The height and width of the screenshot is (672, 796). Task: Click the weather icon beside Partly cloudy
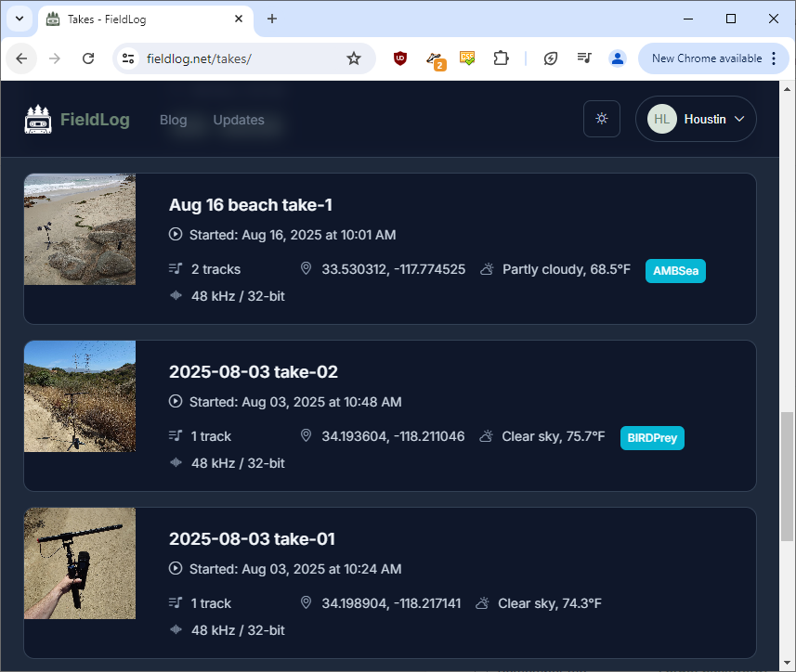pyautogui.click(x=487, y=269)
